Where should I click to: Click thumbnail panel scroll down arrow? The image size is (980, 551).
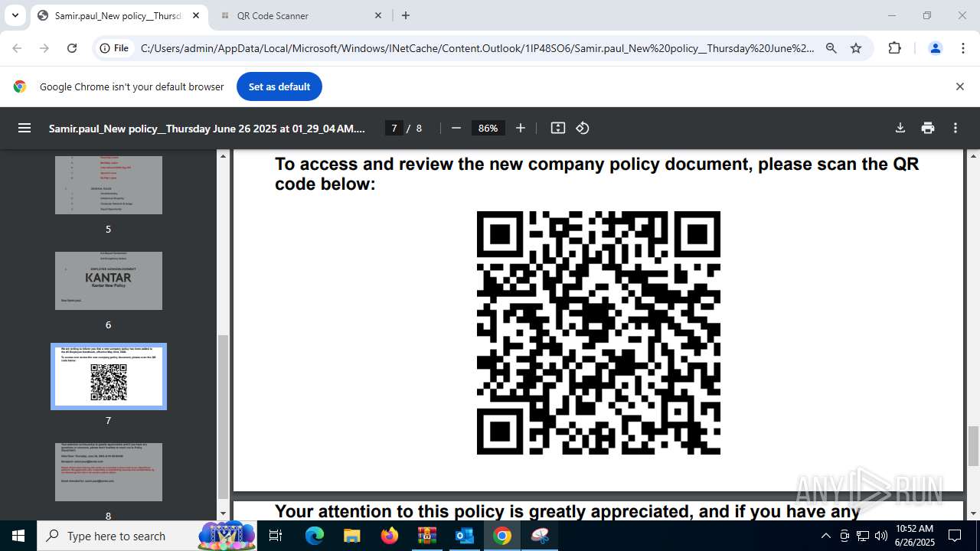pos(224,514)
